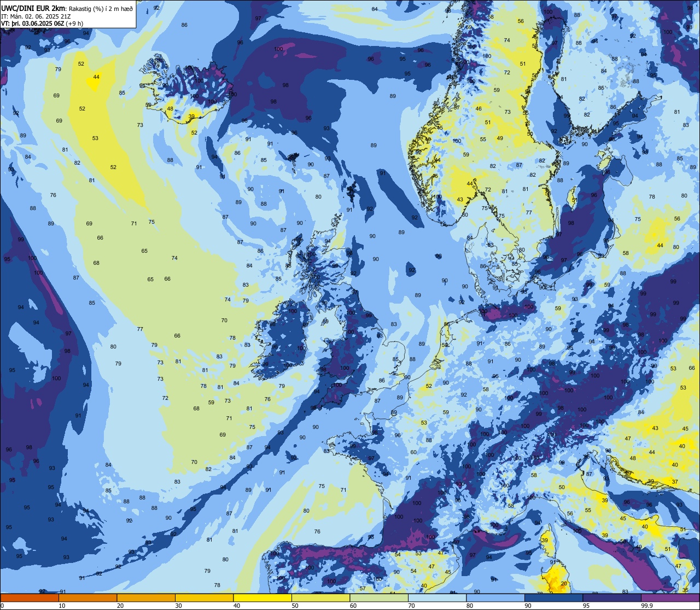Image resolution: width=700 pixels, height=610 pixels.
Task: Click the '37' humidity value in the Balkans
Action: click(x=675, y=482)
